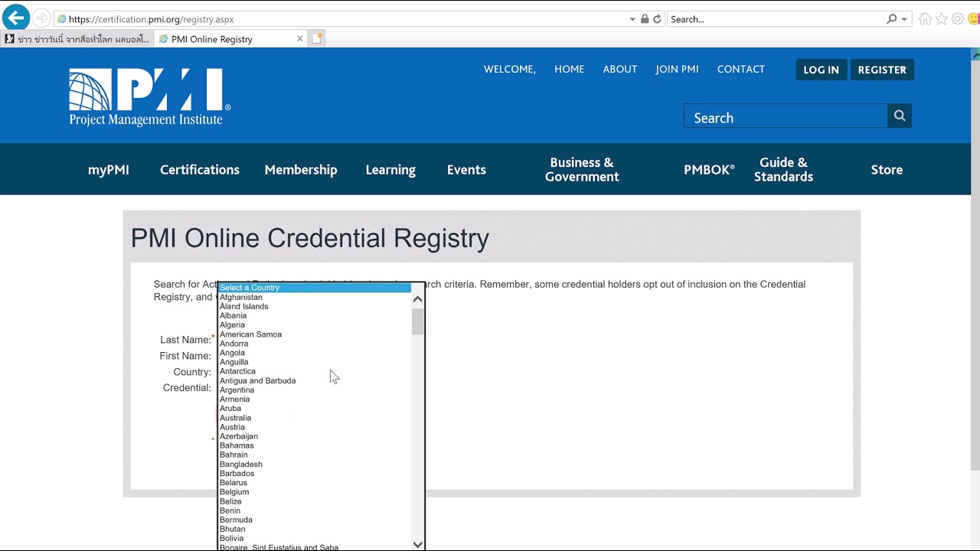Click the REGISTER button
Viewport: 980px width, 551px height.
[x=882, y=70]
